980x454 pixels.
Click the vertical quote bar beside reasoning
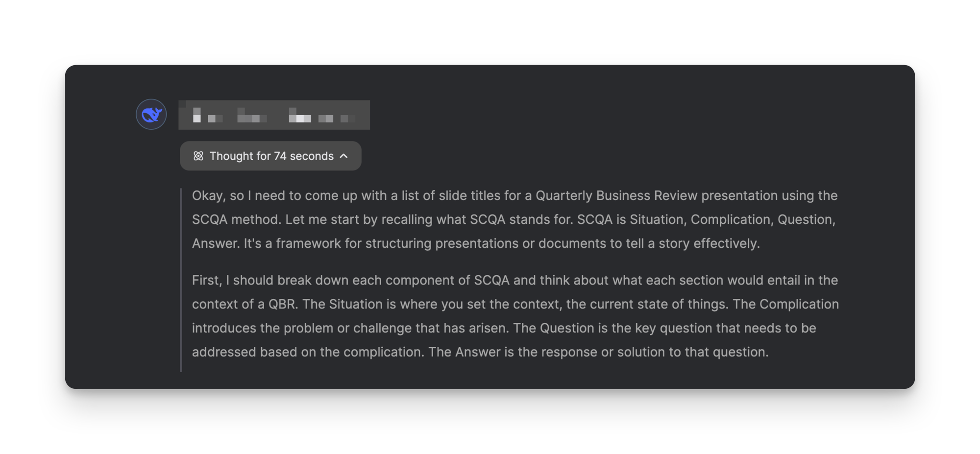pos(181,280)
